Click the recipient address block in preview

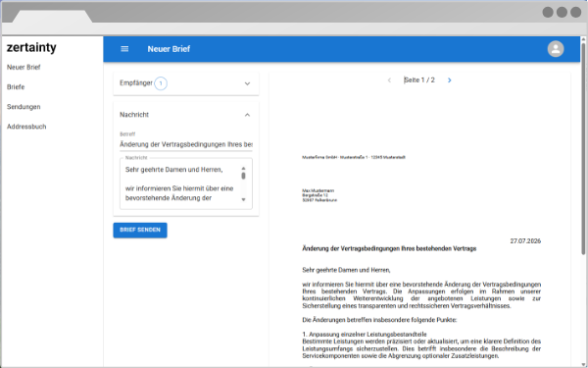pos(319,195)
